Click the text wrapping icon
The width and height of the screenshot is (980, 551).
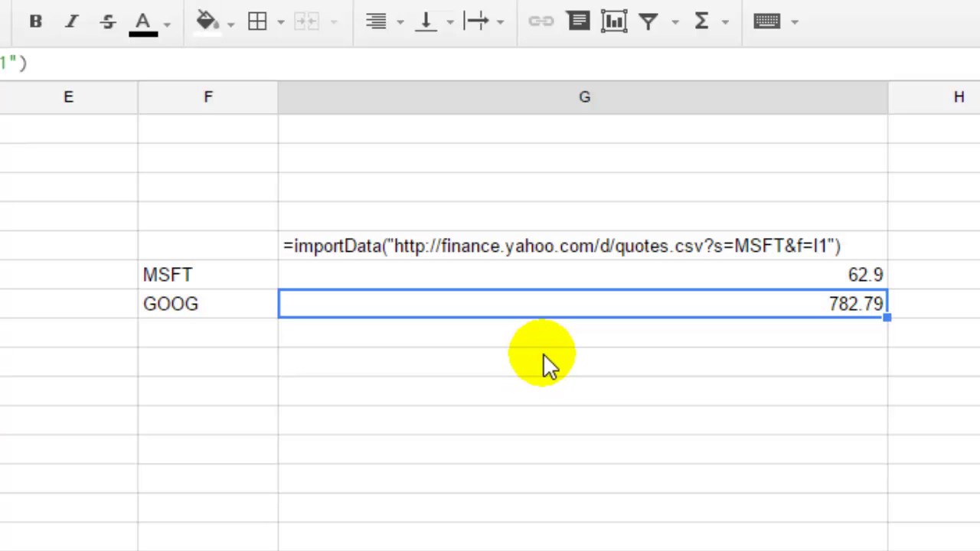[476, 21]
